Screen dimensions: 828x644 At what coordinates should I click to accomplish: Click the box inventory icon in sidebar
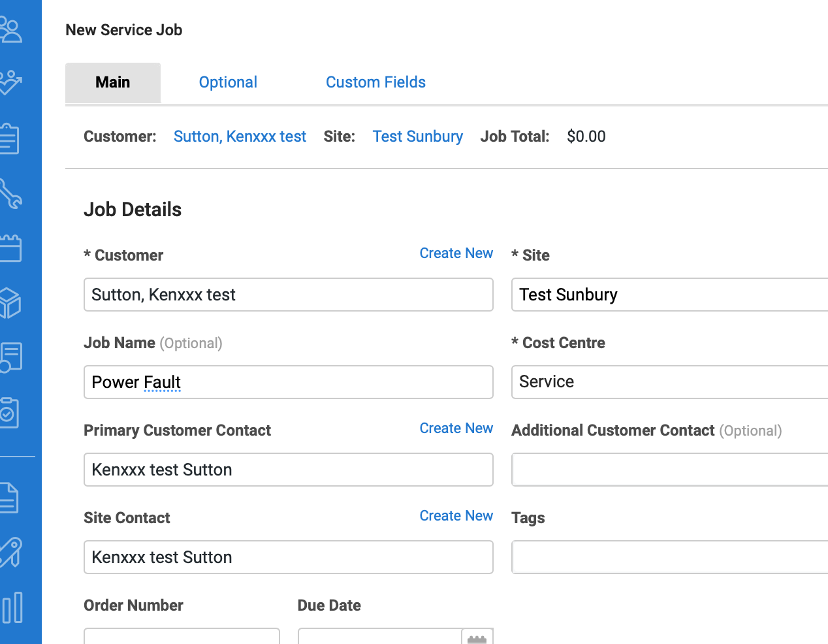coord(11,303)
